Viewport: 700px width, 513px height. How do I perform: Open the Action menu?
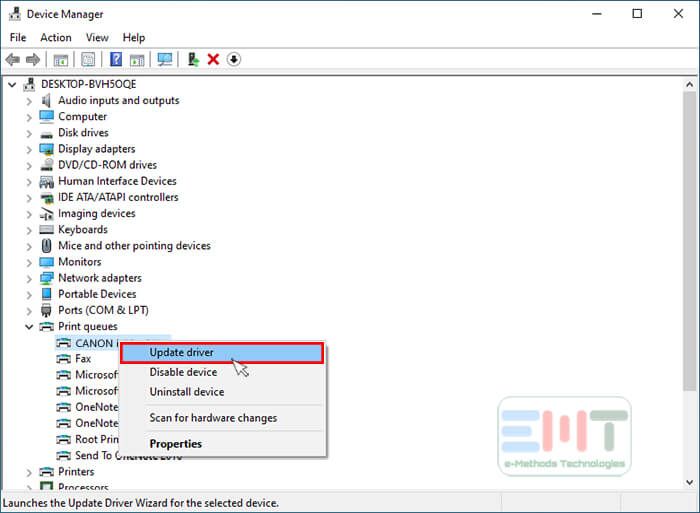[56, 38]
